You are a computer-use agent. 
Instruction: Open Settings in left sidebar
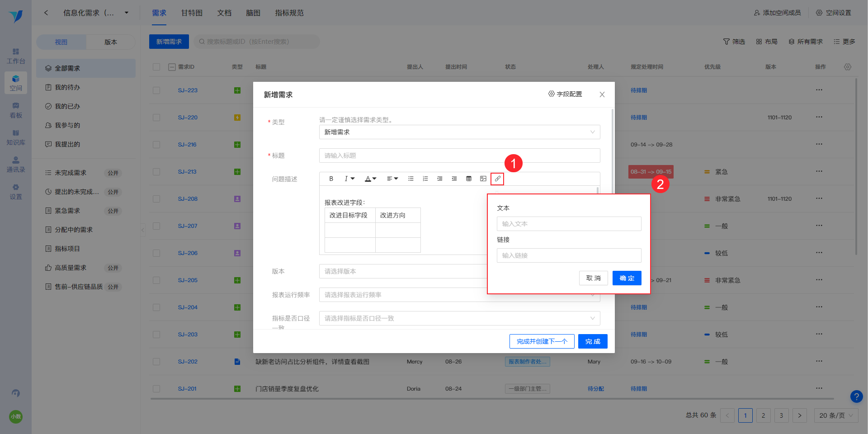point(16,192)
